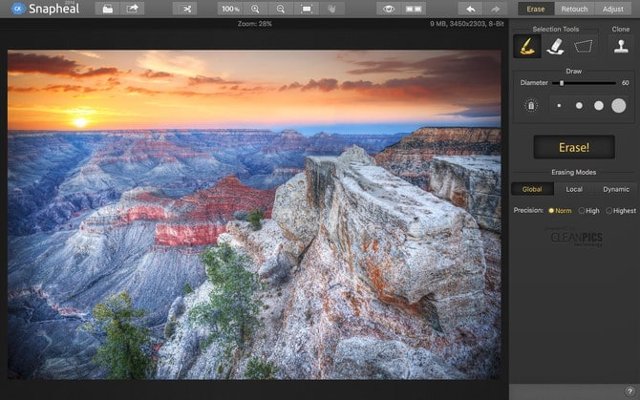640x400 pixels.
Task: Switch to the Retouch tab
Action: pyautogui.click(x=573, y=8)
